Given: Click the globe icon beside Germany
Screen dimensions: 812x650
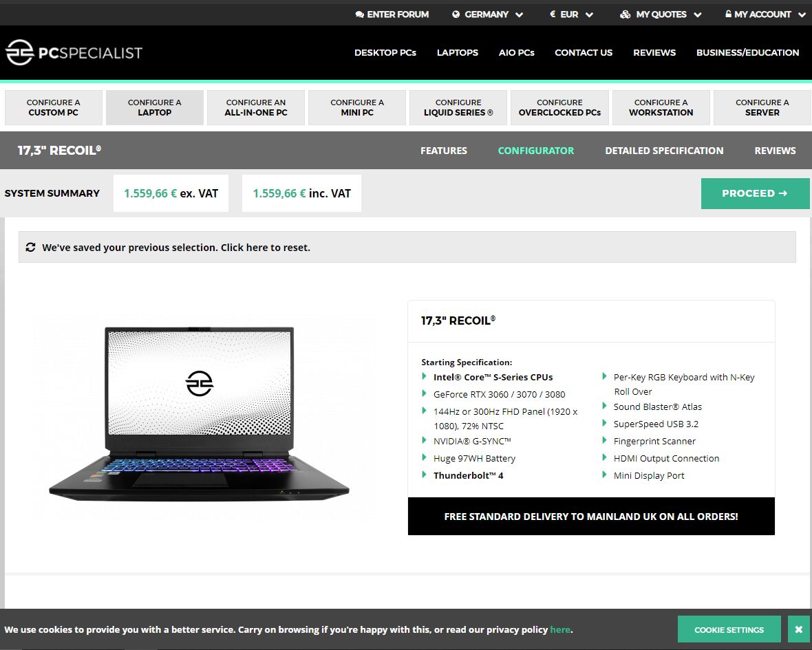Looking at the screenshot, I should tap(456, 14).
